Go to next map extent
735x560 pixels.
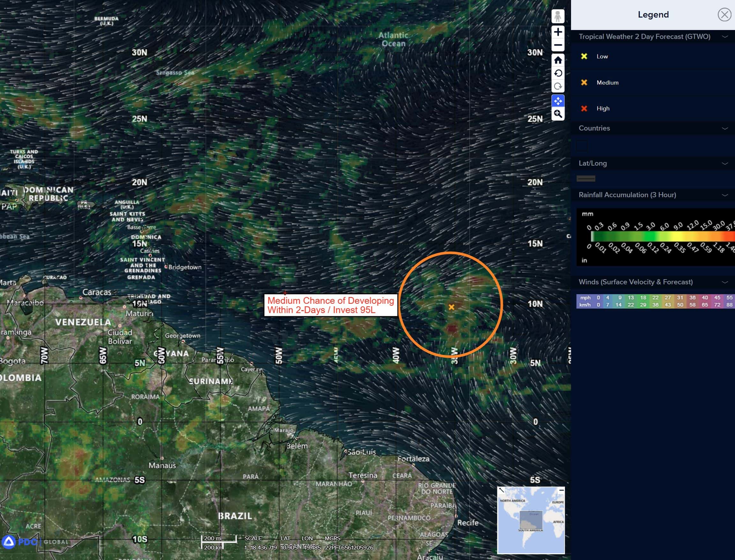click(x=558, y=86)
